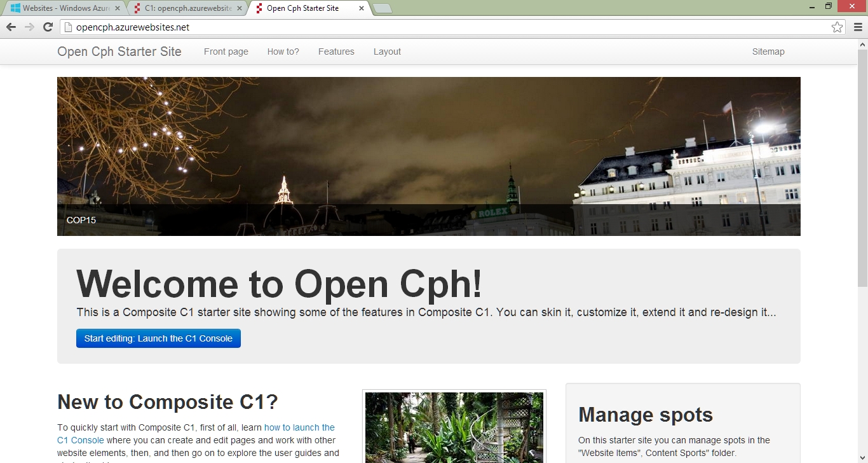Open the 'how to launch the C1 Console' link
The width and height of the screenshot is (868, 463).
(x=299, y=427)
